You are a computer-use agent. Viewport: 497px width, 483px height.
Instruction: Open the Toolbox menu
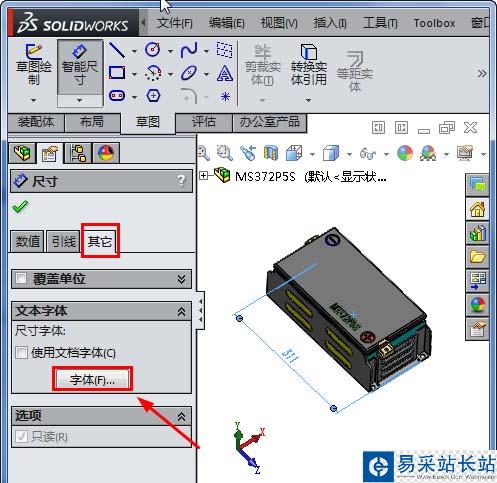pos(434,23)
